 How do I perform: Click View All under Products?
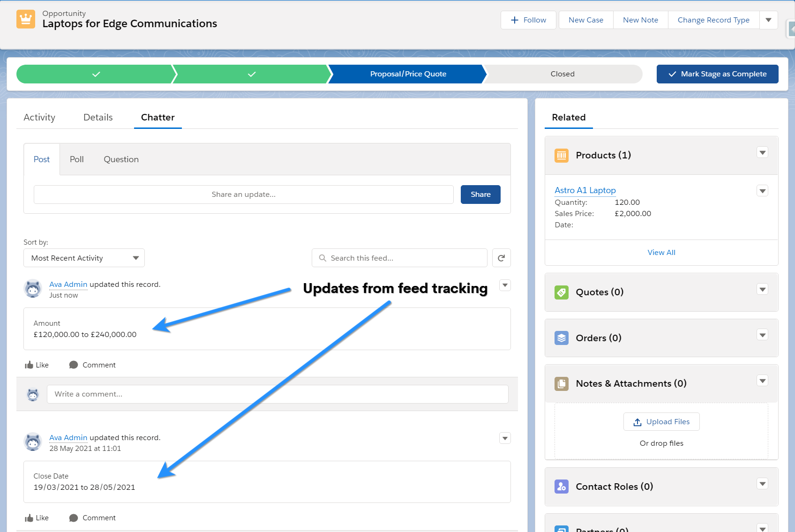click(x=661, y=253)
